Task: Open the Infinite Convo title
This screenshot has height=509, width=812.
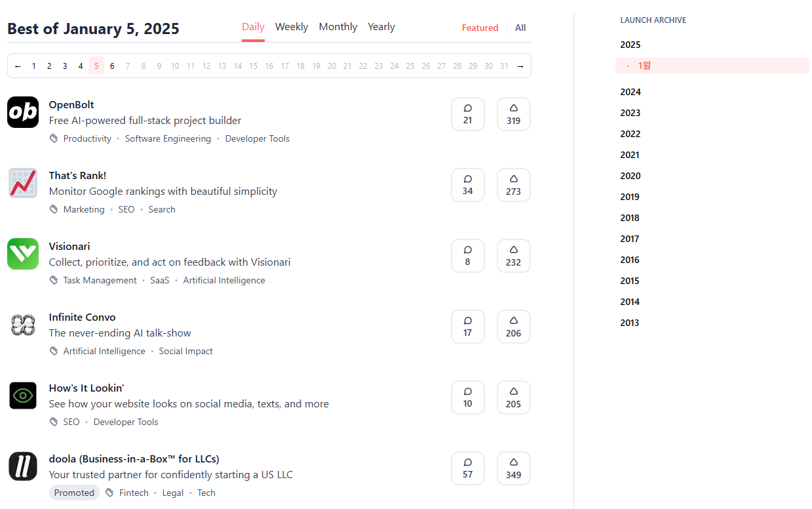Action: tap(83, 317)
